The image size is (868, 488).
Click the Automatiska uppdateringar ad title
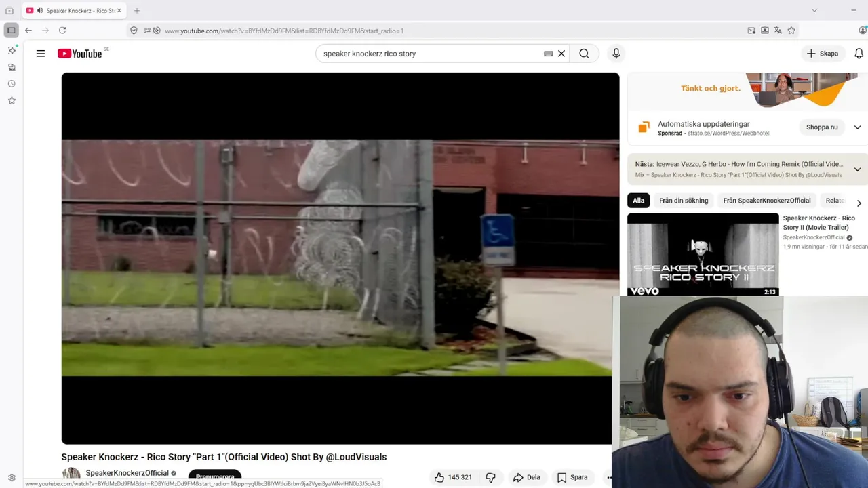click(x=704, y=124)
